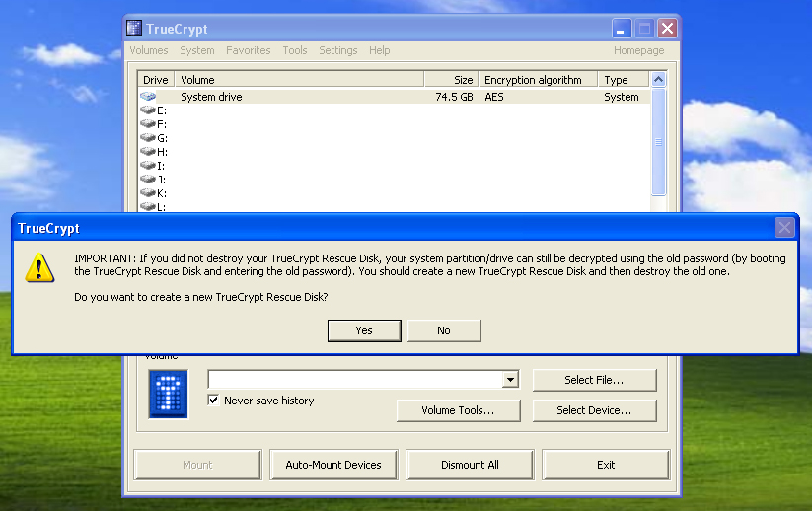The width and height of the screenshot is (812, 511).
Task: Click Dismount All button
Action: click(x=470, y=465)
